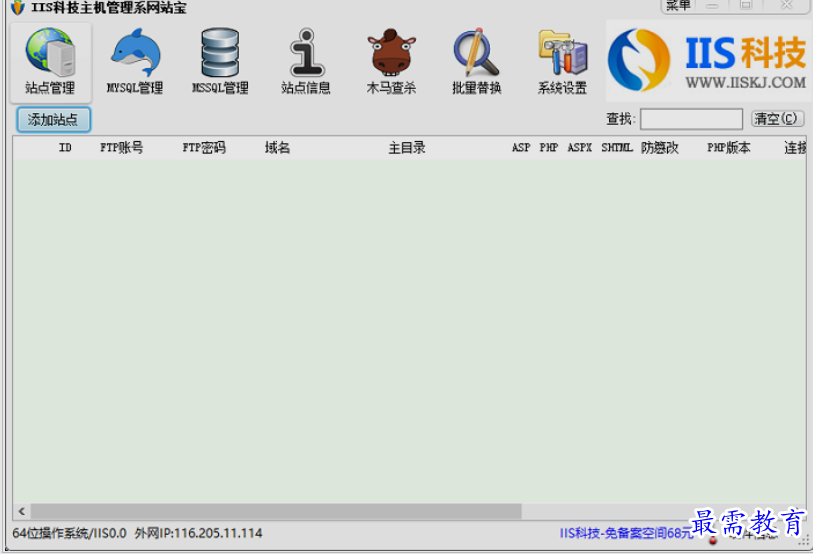Viewport: 813px width, 554px height.
Task: Click the IIS科技 logo banner
Action: [708, 61]
